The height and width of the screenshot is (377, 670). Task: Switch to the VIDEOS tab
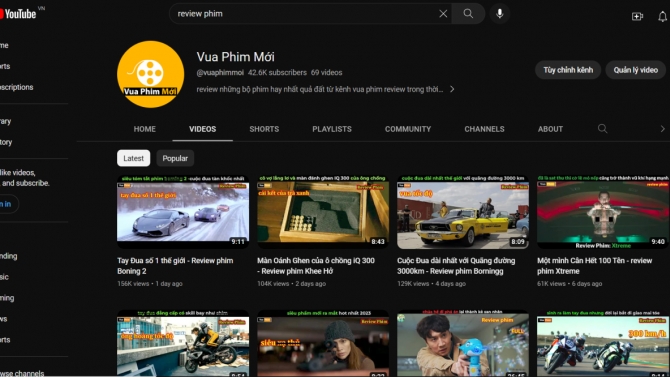click(x=203, y=129)
